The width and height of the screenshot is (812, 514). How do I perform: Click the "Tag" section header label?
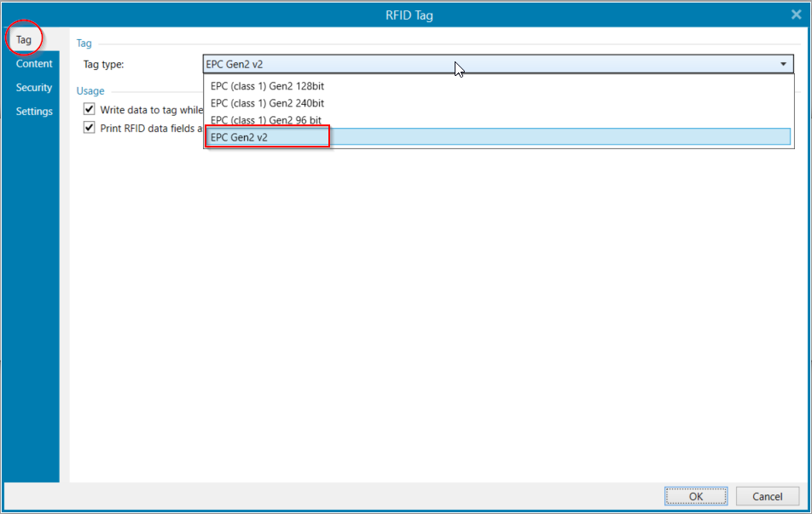[x=83, y=43]
